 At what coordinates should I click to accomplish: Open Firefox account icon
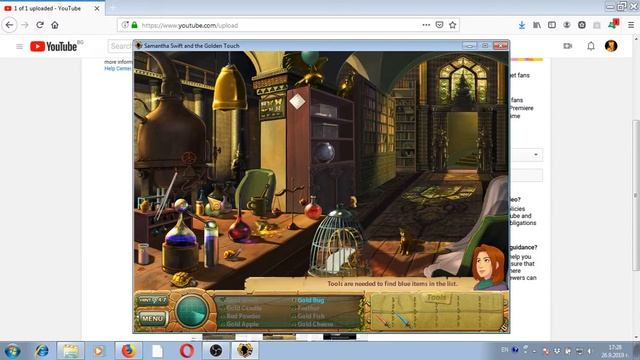[567, 25]
